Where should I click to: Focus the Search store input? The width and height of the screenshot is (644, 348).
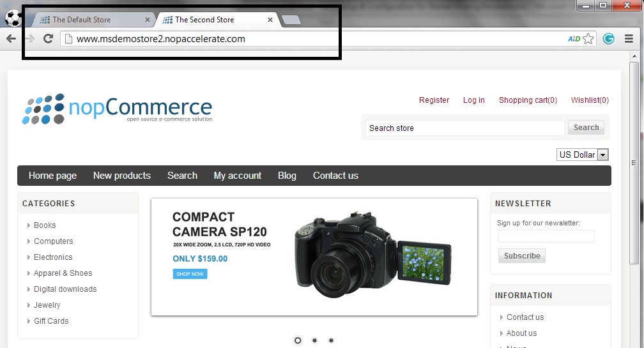point(465,128)
